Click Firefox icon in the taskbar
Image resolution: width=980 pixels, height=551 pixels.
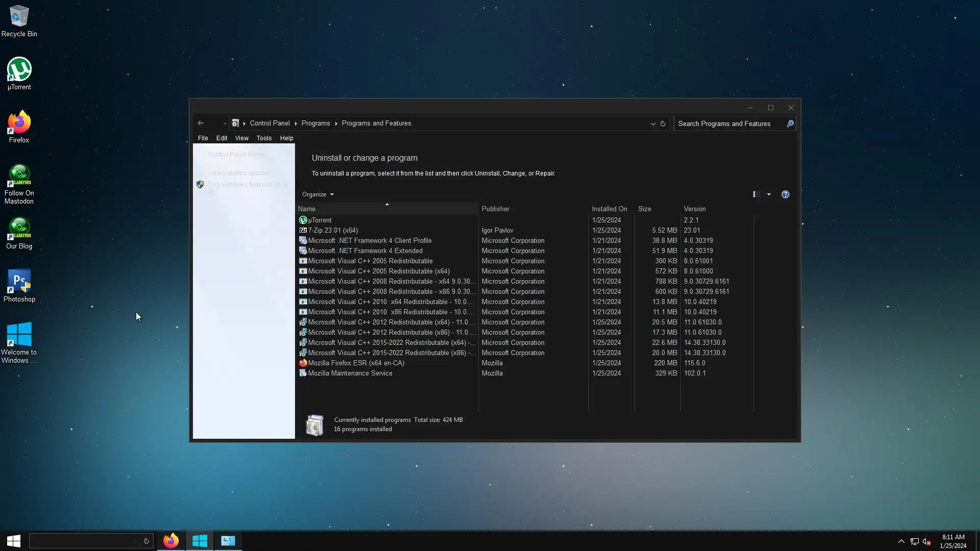[x=171, y=541]
